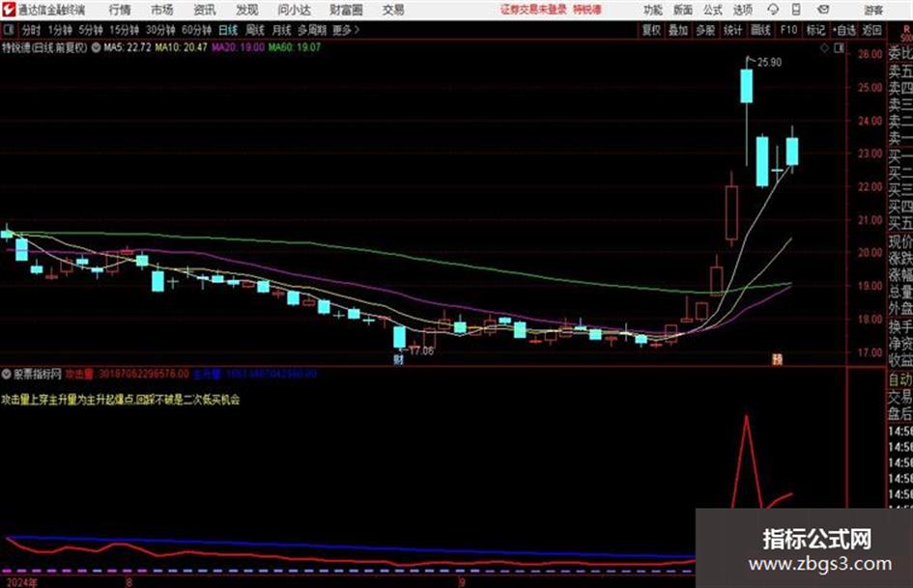Open the 市场 menu
913x588 pixels.
click(162, 10)
